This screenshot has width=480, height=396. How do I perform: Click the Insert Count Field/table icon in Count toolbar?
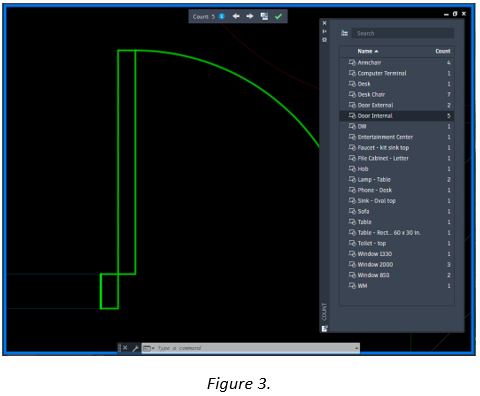(x=264, y=16)
